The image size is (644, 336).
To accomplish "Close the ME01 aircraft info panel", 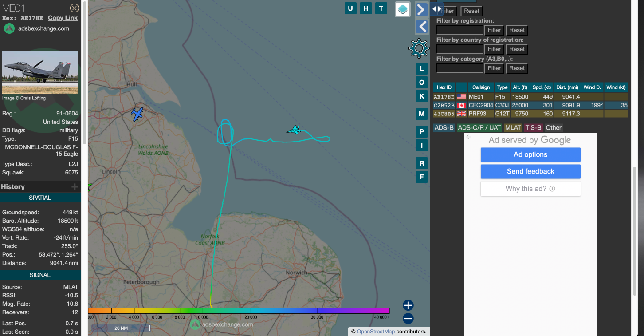I will click(75, 8).
